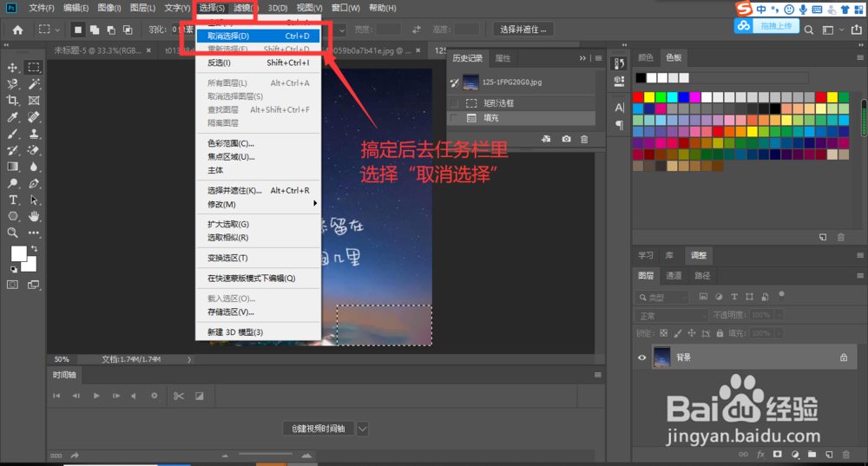Toggle lock transparent pixels icon

(664, 333)
